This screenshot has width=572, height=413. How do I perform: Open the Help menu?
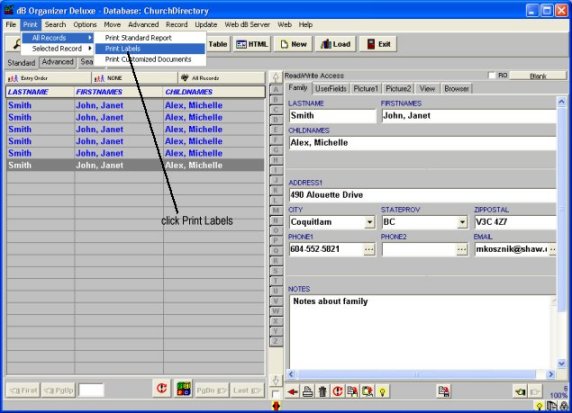(x=306, y=24)
